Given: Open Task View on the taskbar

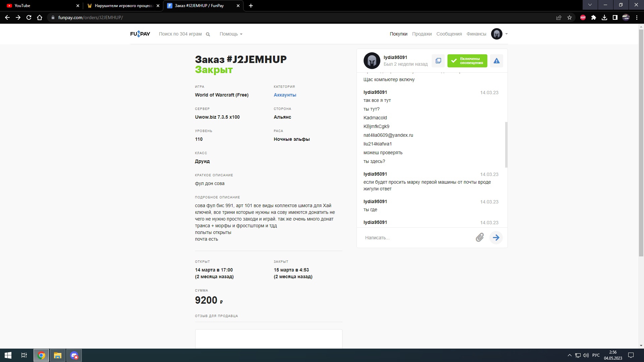Looking at the screenshot, I should tap(24, 355).
